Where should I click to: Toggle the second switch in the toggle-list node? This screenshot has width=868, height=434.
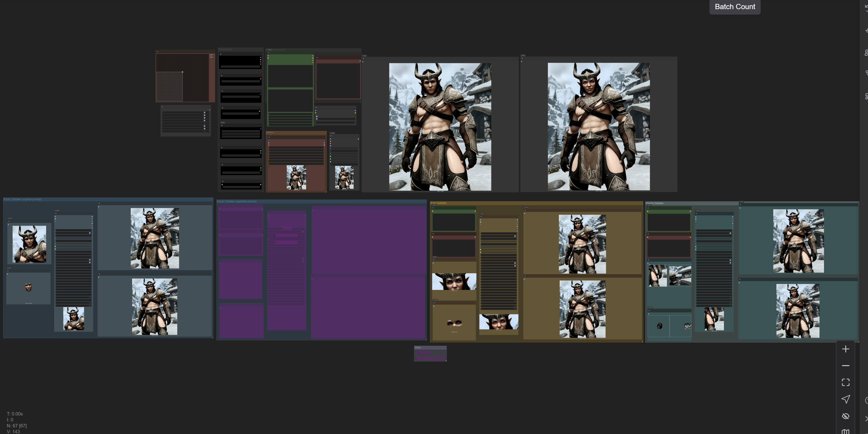[x=205, y=115]
